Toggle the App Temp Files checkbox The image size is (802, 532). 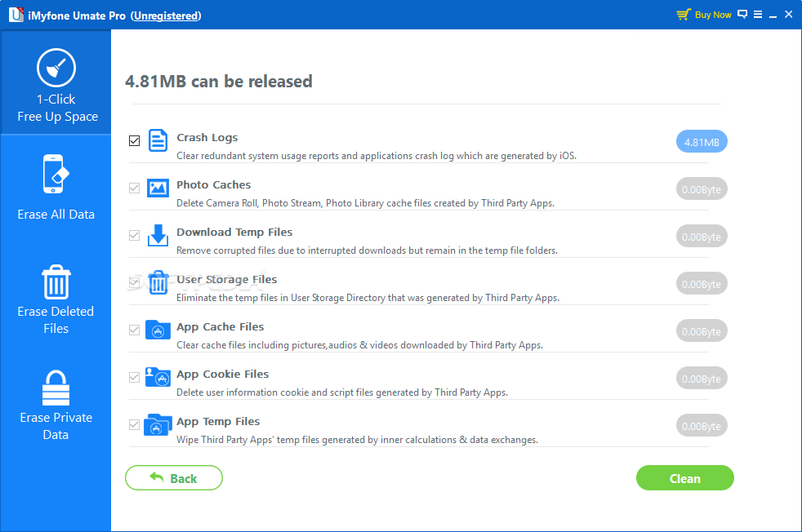click(x=135, y=424)
